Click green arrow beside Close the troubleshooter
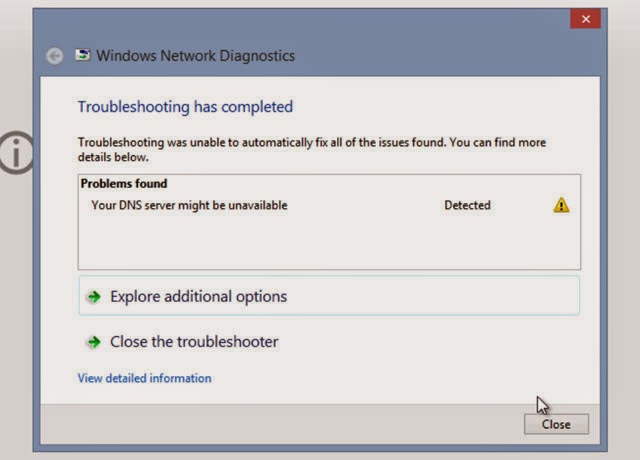The height and width of the screenshot is (460, 640). (x=94, y=342)
